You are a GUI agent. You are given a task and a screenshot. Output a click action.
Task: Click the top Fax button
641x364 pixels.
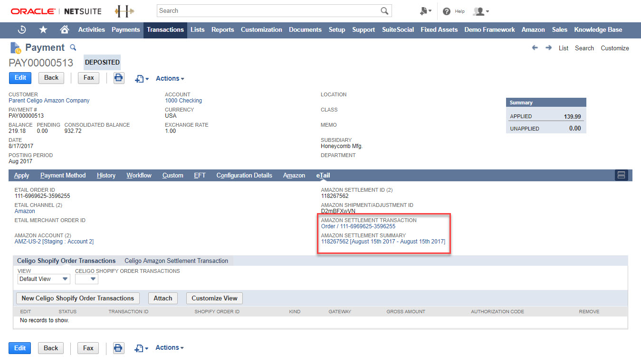(89, 78)
